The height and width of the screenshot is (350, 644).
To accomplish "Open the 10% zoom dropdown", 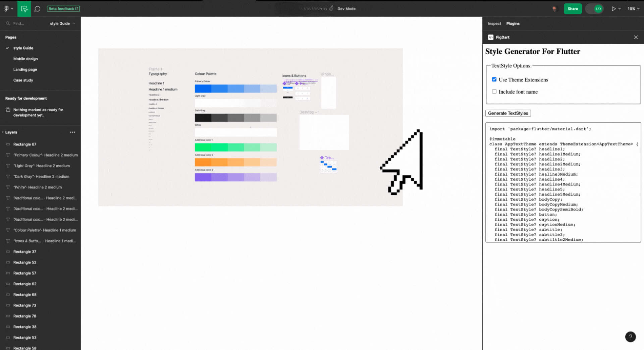I will (634, 9).
